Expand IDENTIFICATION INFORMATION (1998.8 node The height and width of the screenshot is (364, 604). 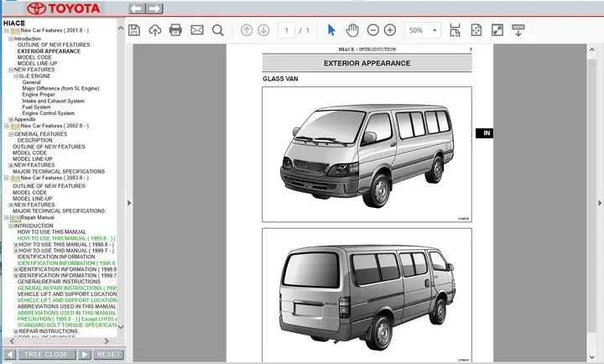click(x=16, y=269)
